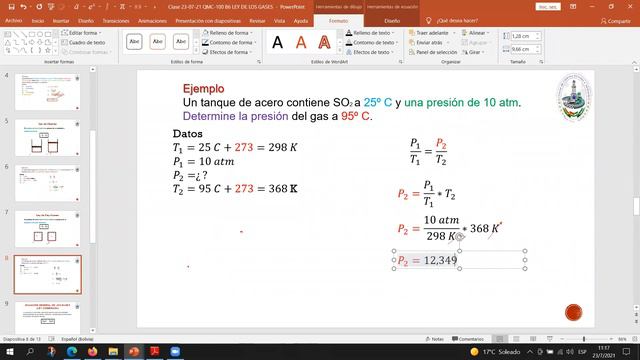Switch to Normal view icon
This screenshot has width=640, height=360.
pyautogui.click(x=500, y=339)
